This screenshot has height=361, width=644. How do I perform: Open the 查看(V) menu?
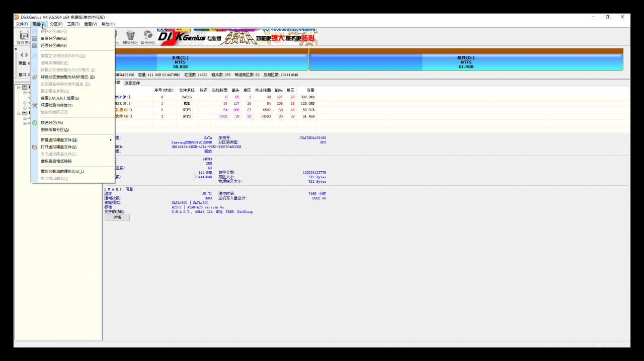(91, 24)
